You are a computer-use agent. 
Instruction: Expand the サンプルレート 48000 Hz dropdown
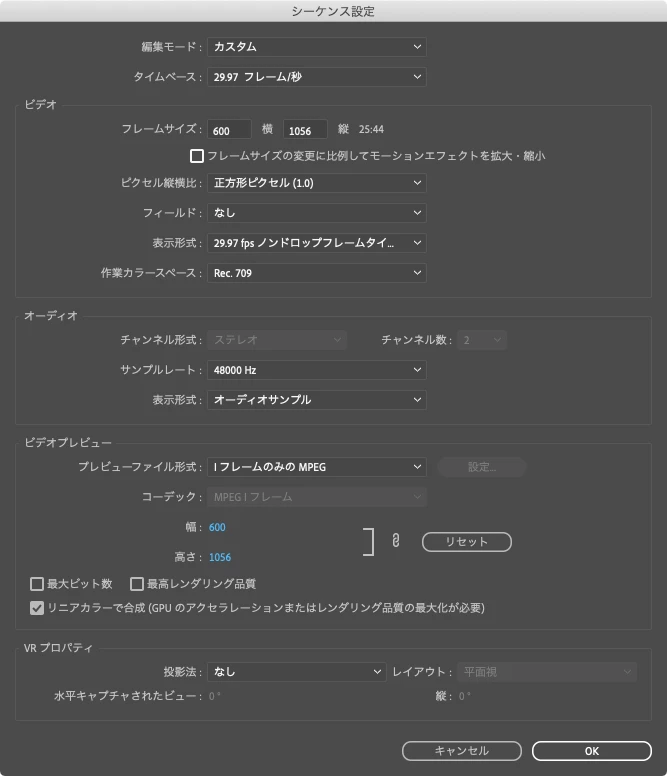tap(317, 370)
